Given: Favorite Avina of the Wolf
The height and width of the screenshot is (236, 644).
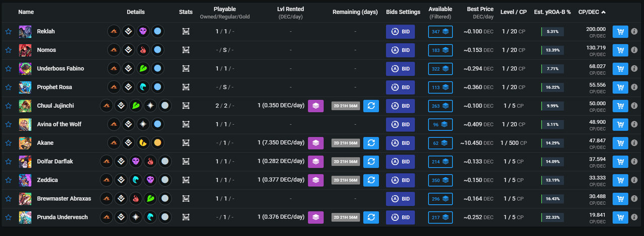Looking at the screenshot, I should [8, 125].
